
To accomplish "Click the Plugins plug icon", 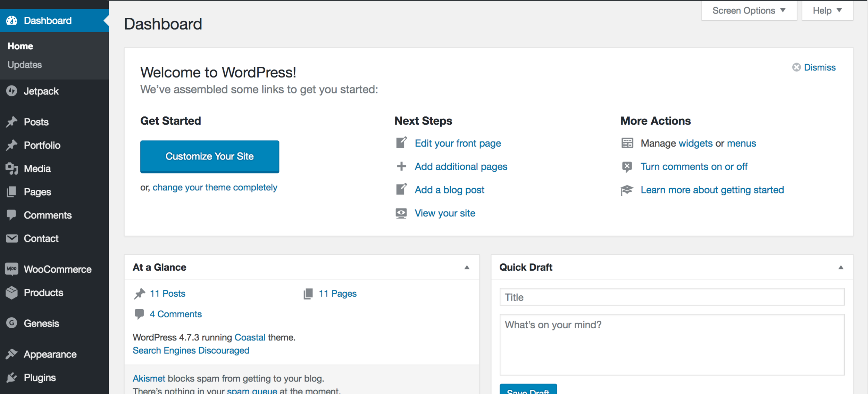I will coord(12,377).
